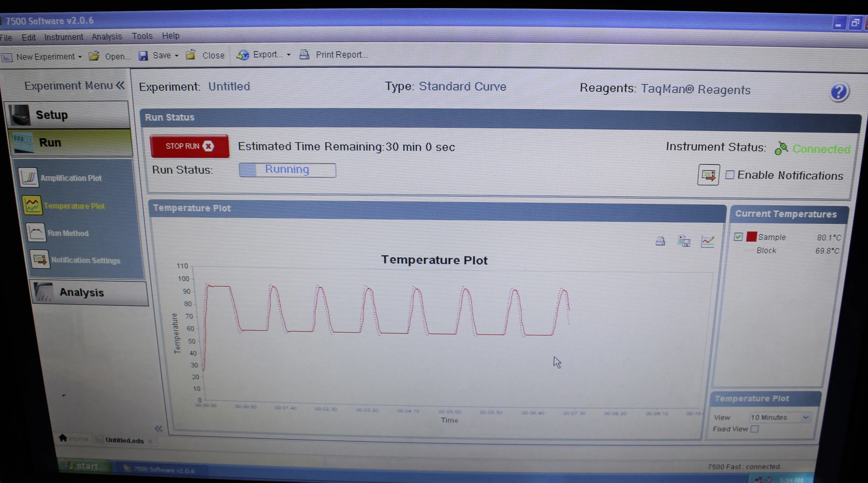Viewport: 868px width, 483px height.
Task: Click the New Experiment toolbar icon
Action: point(7,57)
